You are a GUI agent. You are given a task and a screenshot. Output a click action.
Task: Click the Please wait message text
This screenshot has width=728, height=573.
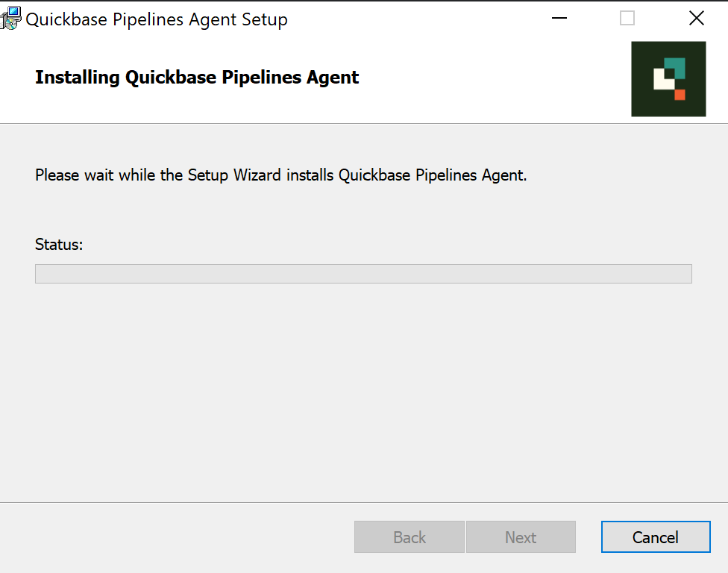click(281, 175)
